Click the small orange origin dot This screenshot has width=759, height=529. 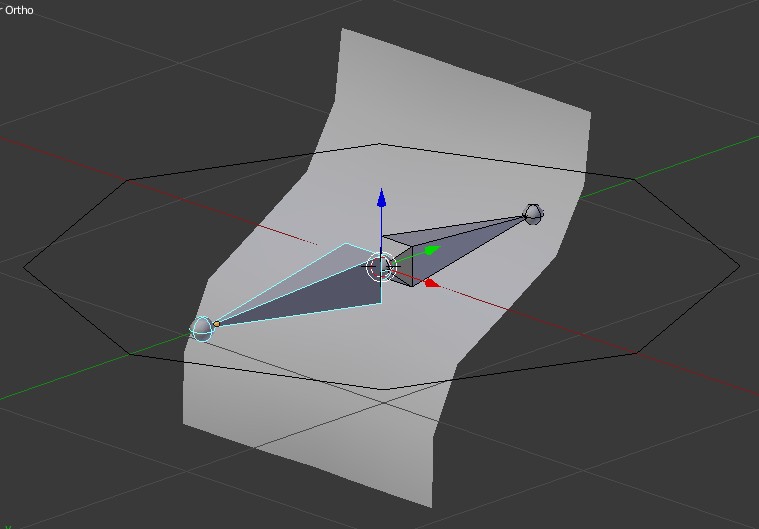(x=217, y=324)
